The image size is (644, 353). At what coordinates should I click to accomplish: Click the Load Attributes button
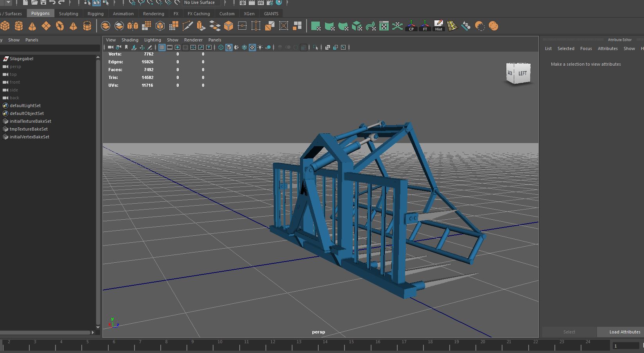(x=624, y=332)
